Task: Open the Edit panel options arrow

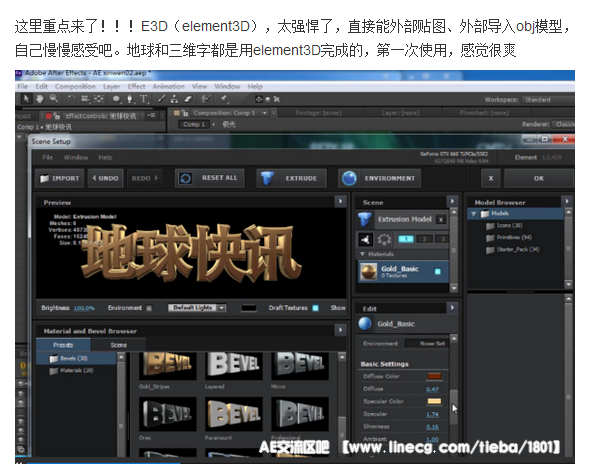Action: pyautogui.click(x=452, y=308)
